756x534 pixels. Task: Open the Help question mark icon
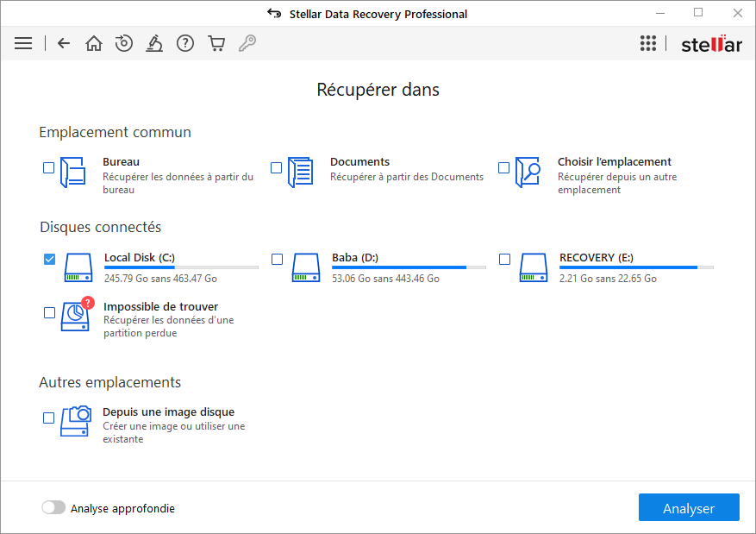(x=185, y=43)
